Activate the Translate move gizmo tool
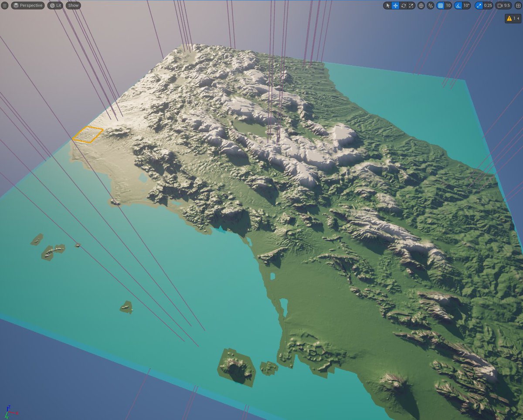 click(x=395, y=6)
